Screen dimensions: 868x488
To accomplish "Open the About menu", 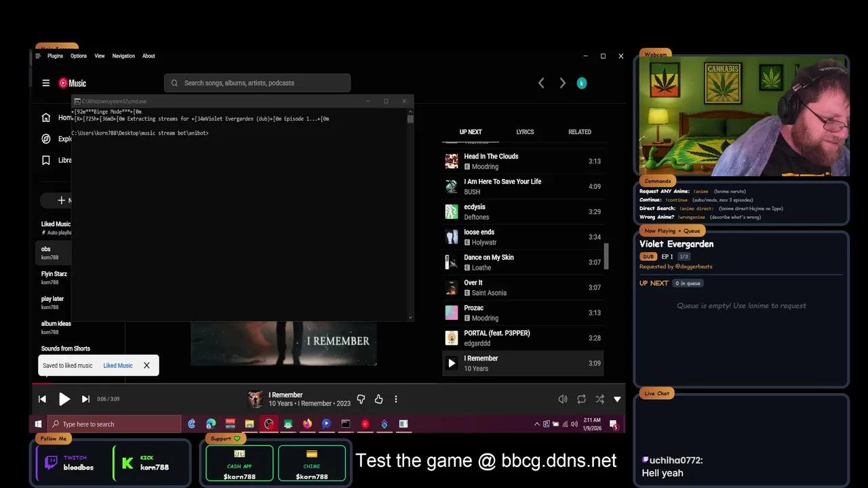I will [x=149, y=56].
